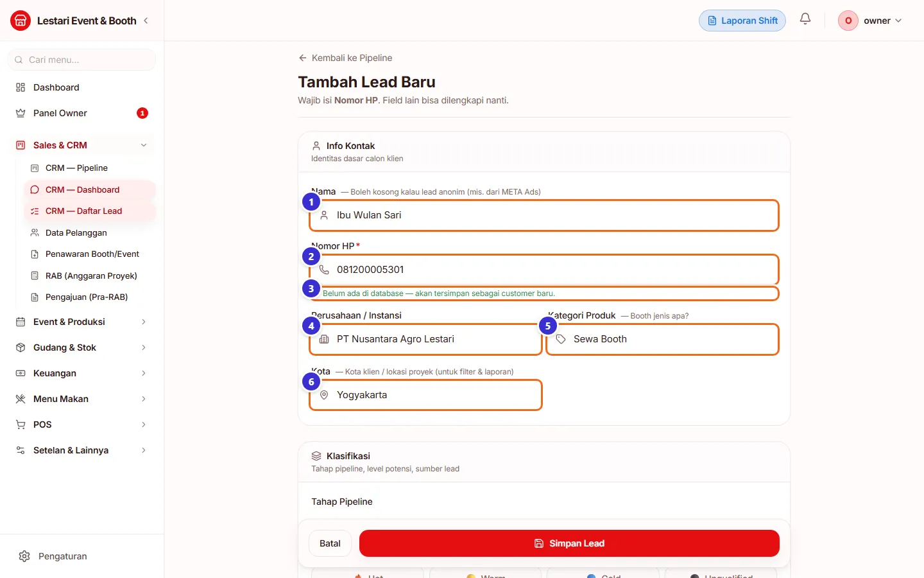This screenshot has height=578, width=924.
Task: Click the Perusahaan / Instansi field
Action: click(x=426, y=339)
